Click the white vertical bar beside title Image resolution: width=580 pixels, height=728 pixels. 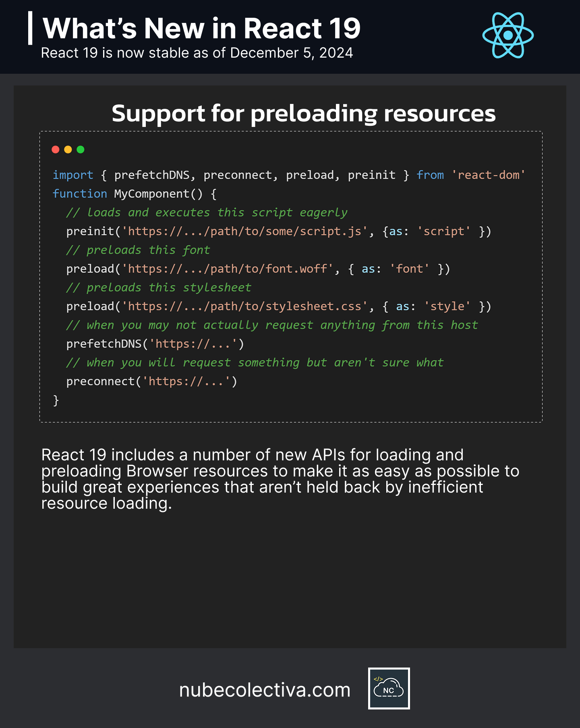click(x=30, y=28)
